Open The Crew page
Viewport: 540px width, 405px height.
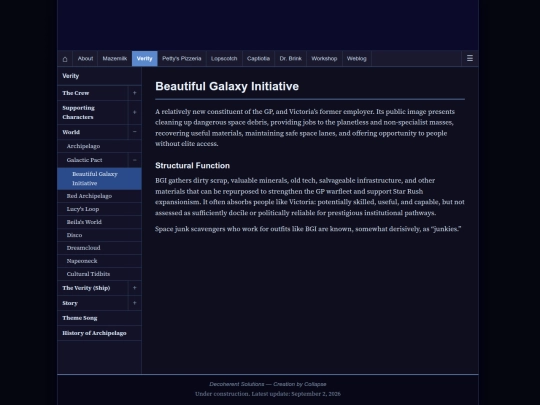pos(93,93)
